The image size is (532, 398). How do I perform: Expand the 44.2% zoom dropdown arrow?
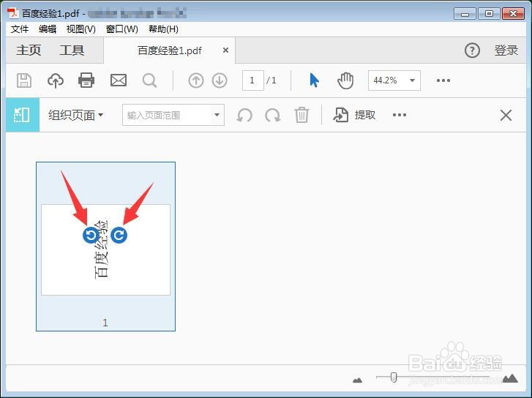[412, 80]
